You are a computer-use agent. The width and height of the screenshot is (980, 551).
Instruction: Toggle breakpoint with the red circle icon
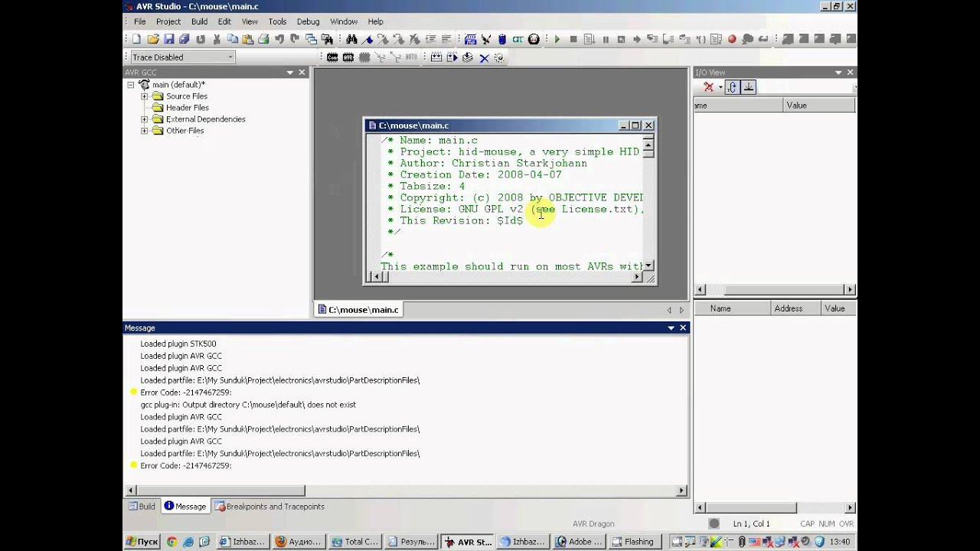[x=732, y=39]
